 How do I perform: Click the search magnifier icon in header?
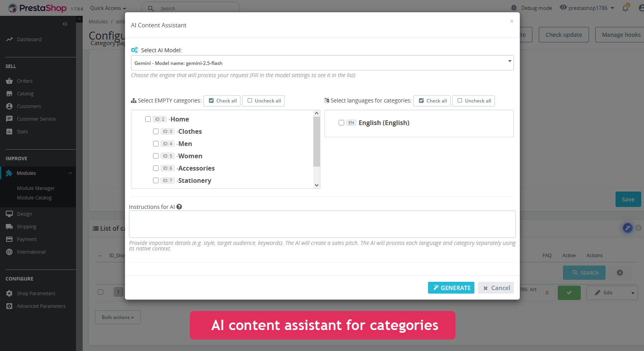click(151, 8)
